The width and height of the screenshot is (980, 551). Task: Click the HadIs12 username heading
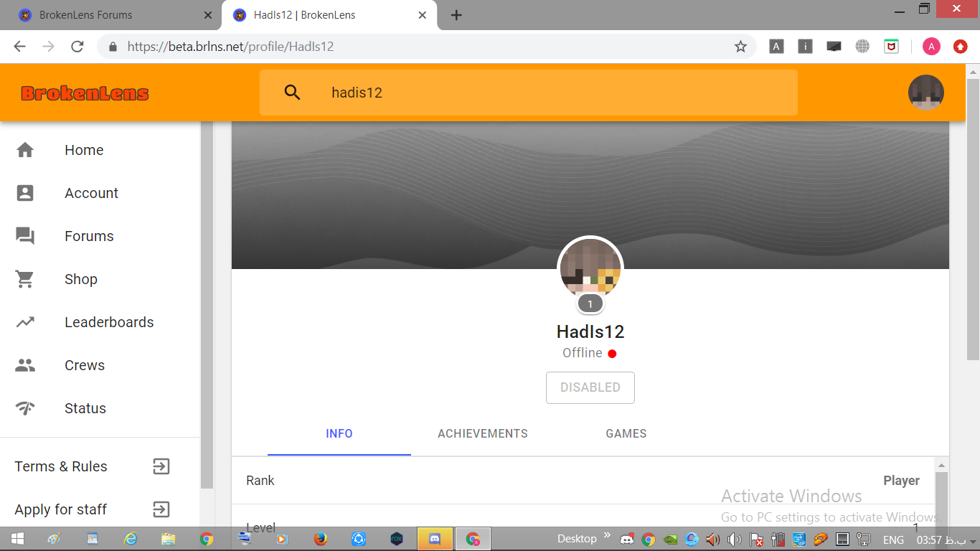pos(590,332)
